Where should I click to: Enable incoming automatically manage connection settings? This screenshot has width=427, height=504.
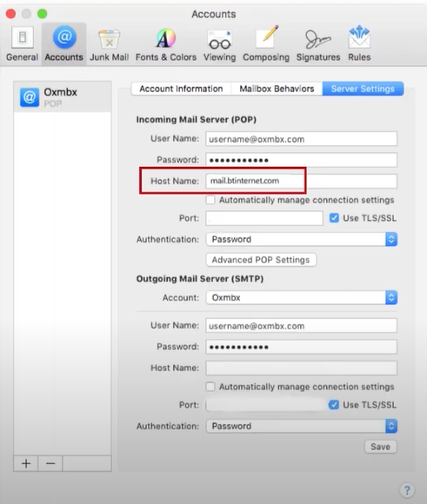coord(210,200)
